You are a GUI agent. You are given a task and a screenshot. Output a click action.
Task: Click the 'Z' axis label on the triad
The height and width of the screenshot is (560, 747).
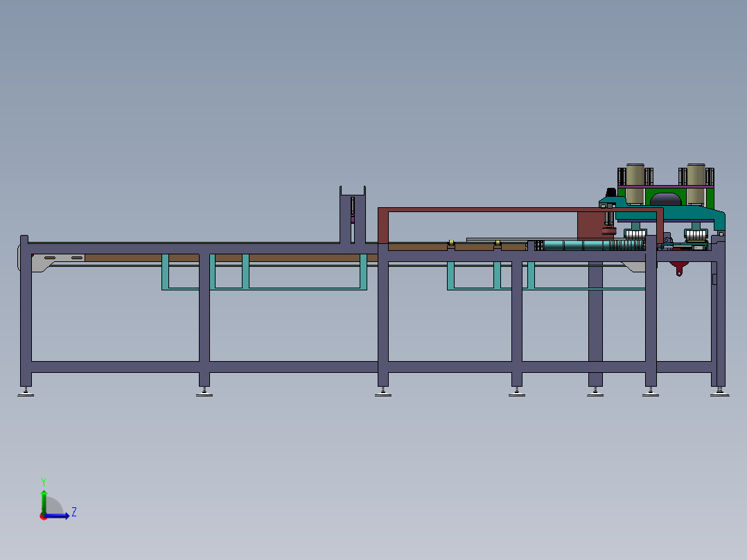(x=74, y=512)
